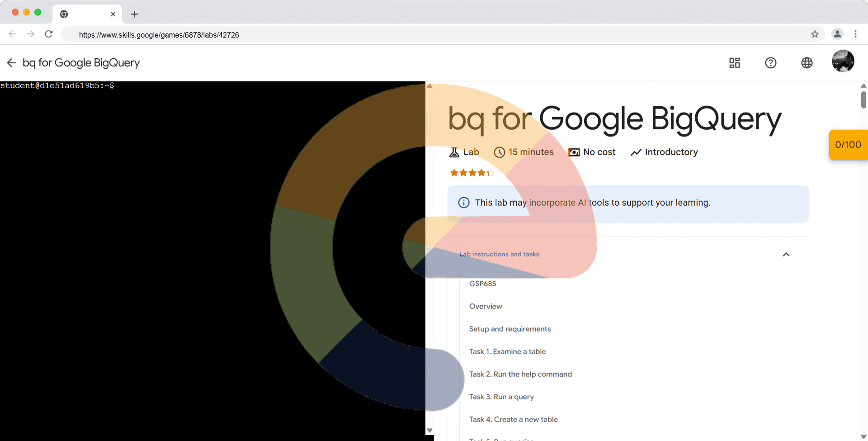Open a new browser tab
Image resolution: width=868 pixels, height=441 pixels.
pyautogui.click(x=134, y=14)
